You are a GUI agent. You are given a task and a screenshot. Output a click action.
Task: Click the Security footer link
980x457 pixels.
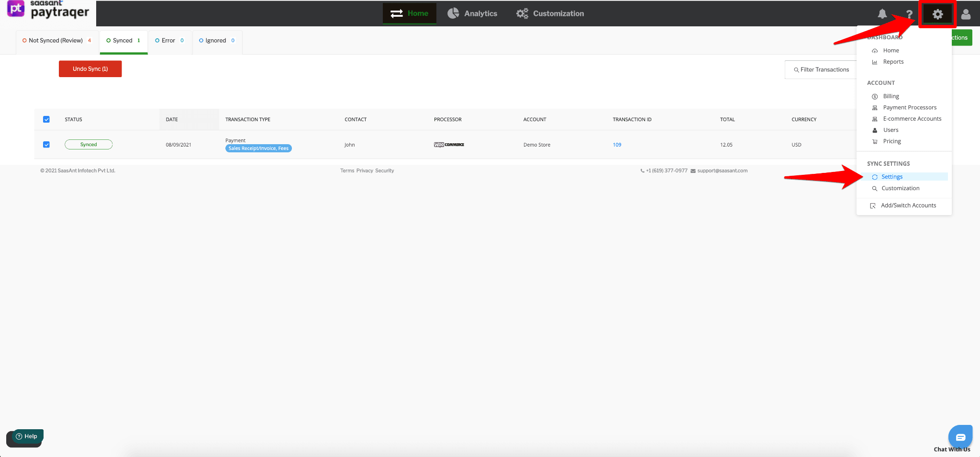[385, 171]
